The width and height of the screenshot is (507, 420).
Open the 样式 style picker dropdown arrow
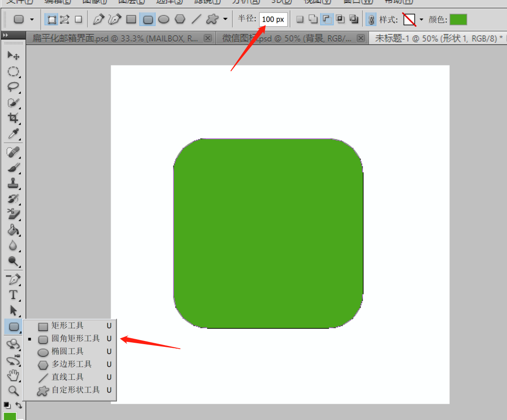pyautogui.click(x=421, y=19)
